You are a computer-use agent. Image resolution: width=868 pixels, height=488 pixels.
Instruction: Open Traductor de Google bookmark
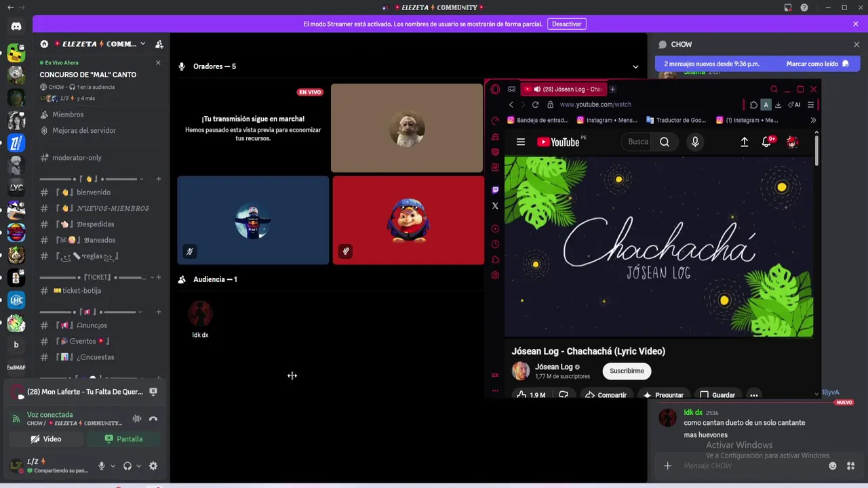(675, 120)
